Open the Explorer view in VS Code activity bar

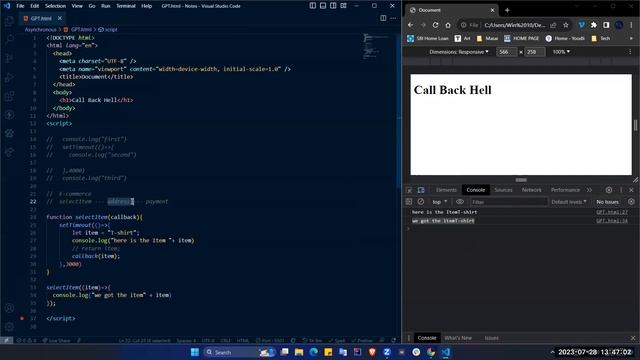point(9,20)
